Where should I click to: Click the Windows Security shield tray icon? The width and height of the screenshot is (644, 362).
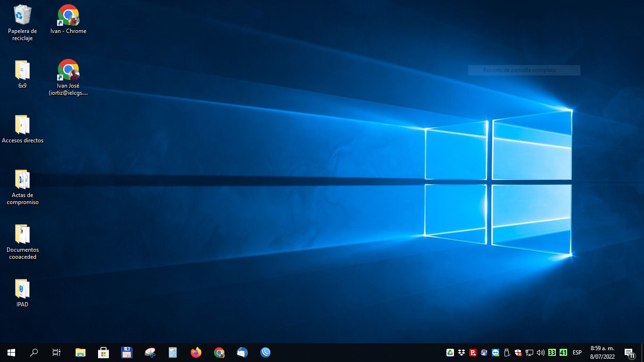[518, 352]
